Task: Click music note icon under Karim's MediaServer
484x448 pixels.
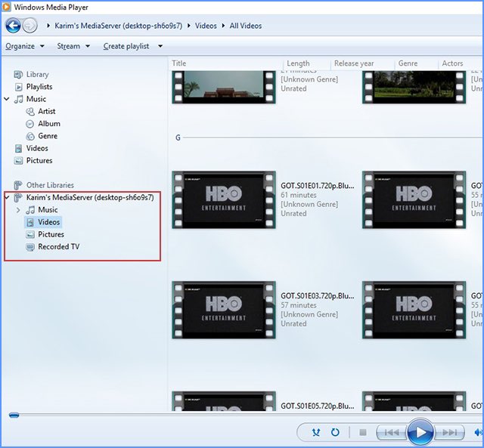Action: [x=30, y=210]
